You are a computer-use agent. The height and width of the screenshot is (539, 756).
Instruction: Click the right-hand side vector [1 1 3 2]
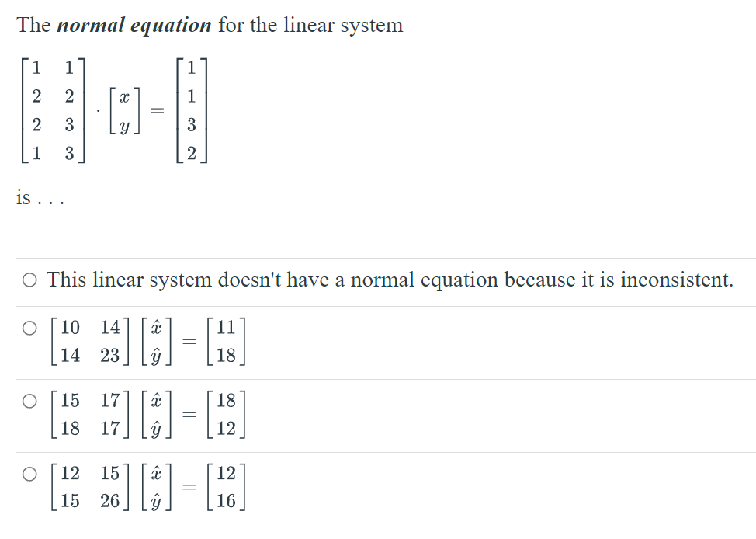pos(191,113)
